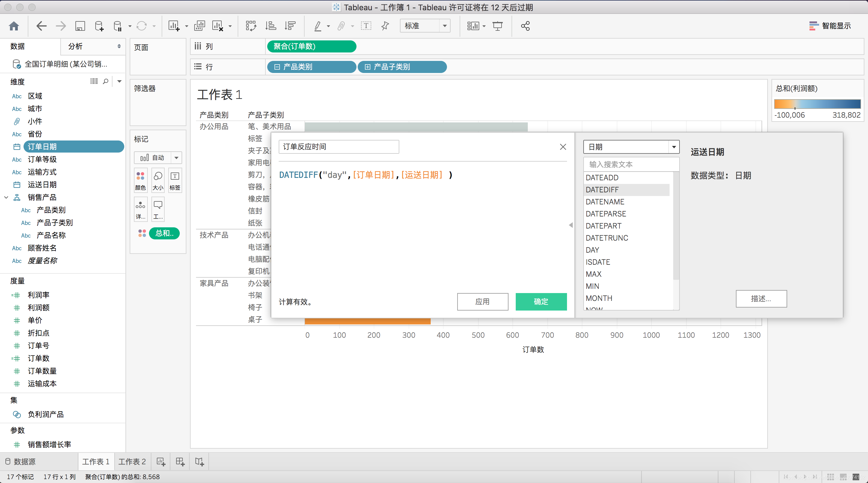This screenshot has width=868, height=483.
Task: Add new dashboard tab icon
Action: (x=180, y=462)
